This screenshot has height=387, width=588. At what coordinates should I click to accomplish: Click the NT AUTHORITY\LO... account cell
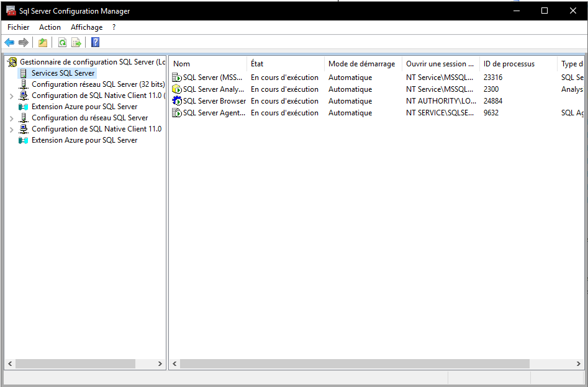click(x=441, y=100)
